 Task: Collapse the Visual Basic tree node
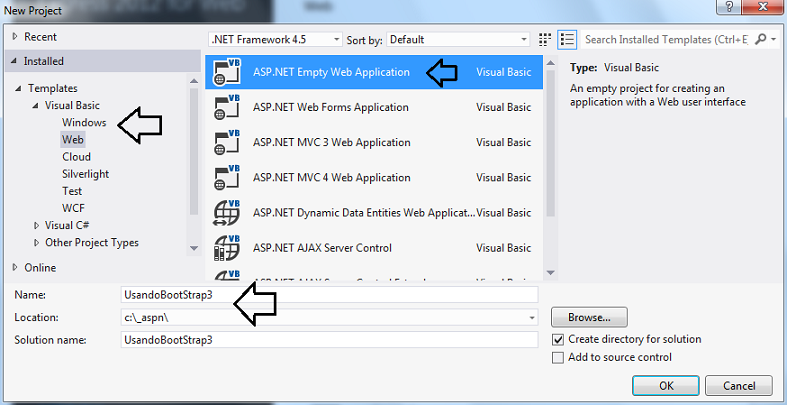36,106
